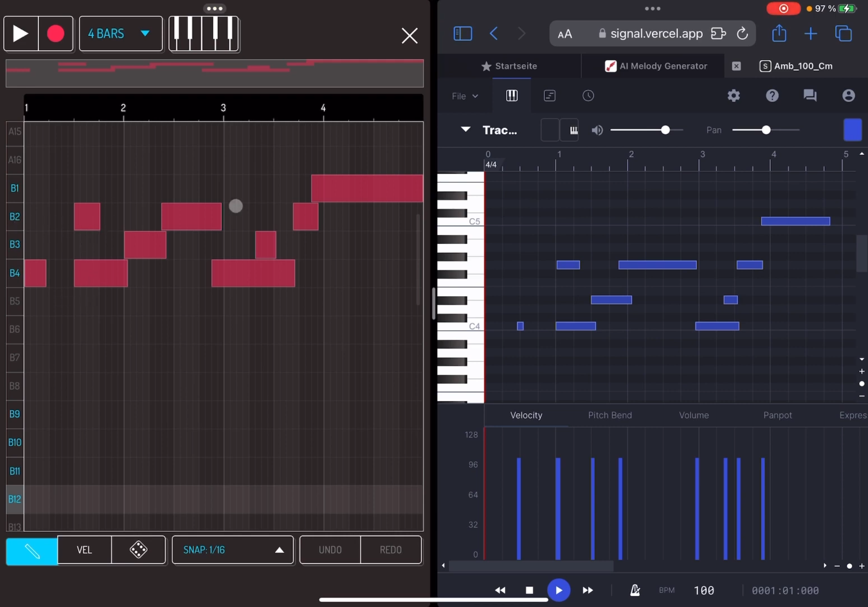Open the piano keyboard view
The height and width of the screenshot is (607, 868).
point(204,34)
